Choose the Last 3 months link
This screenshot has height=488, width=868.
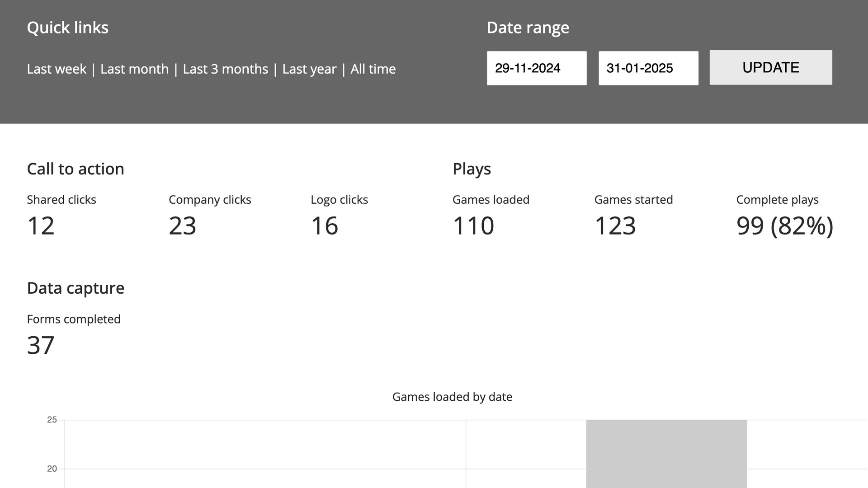[x=225, y=69]
